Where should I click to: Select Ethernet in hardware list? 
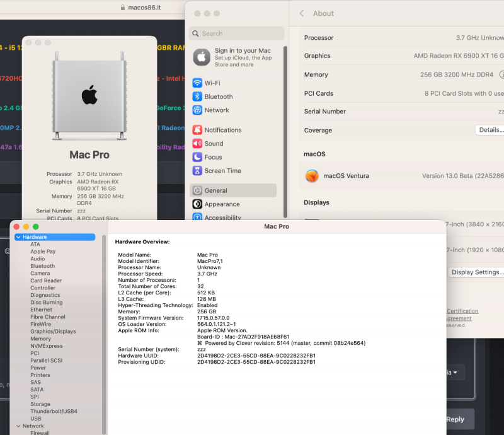(x=41, y=310)
